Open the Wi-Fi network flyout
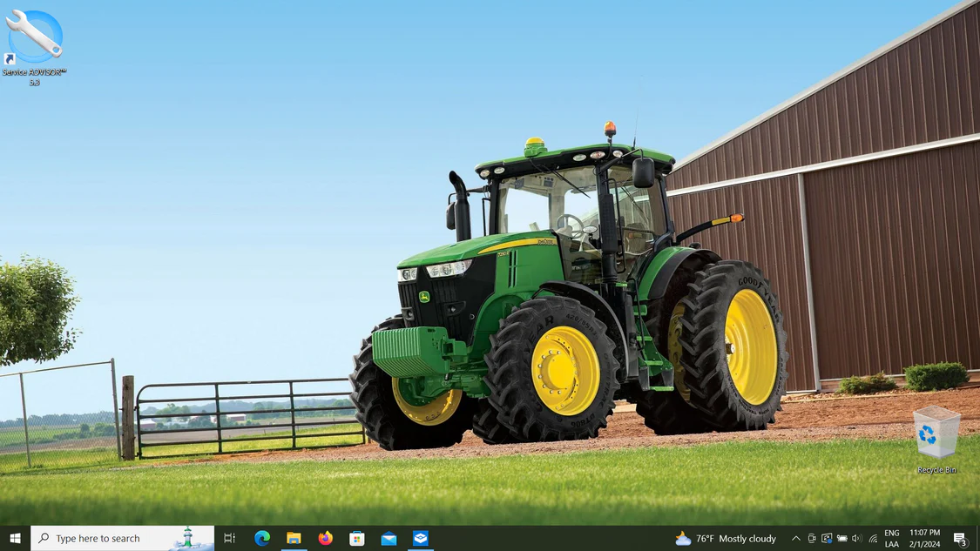Screen dimensions: 980x551 click(x=873, y=539)
